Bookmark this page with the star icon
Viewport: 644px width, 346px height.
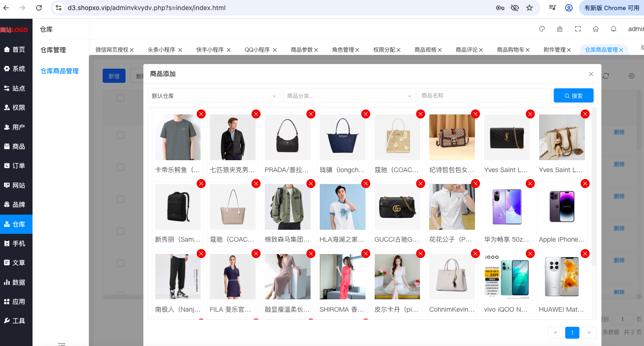click(x=529, y=8)
